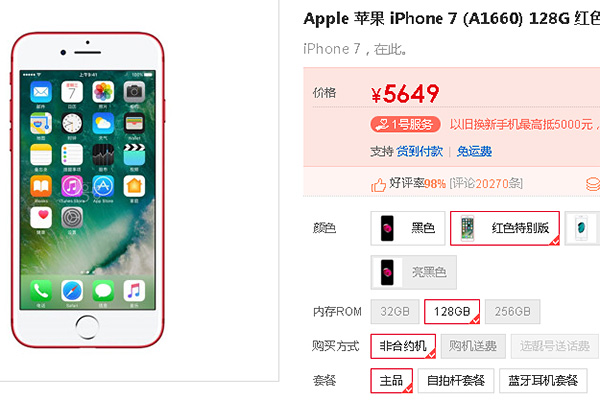Click the coin stack icon at right edge
Viewport: 600px width, 400px height.
pyautogui.click(x=593, y=184)
